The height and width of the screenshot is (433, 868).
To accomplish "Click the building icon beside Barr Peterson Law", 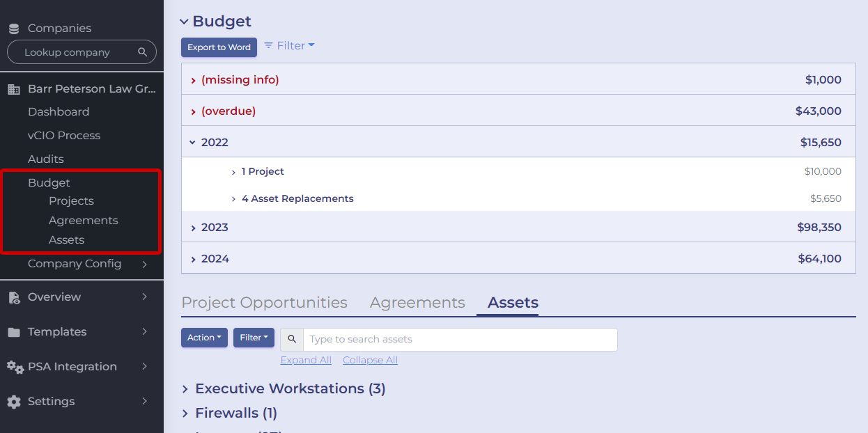I will (x=14, y=89).
